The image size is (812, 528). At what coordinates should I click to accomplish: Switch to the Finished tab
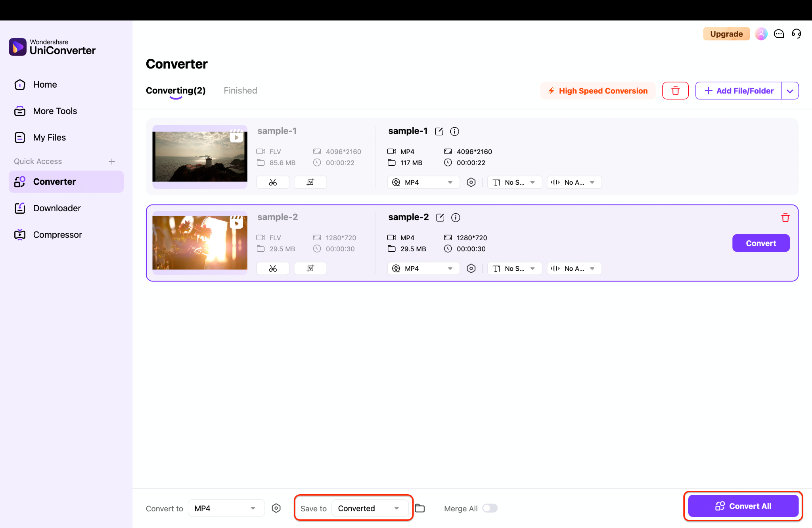[x=240, y=90]
